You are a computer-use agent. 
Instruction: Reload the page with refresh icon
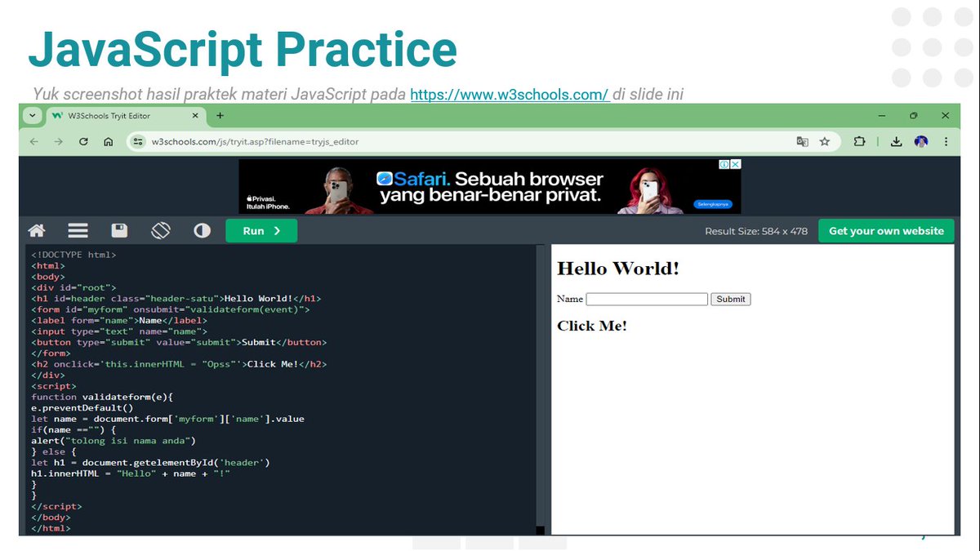pyautogui.click(x=83, y=141)
